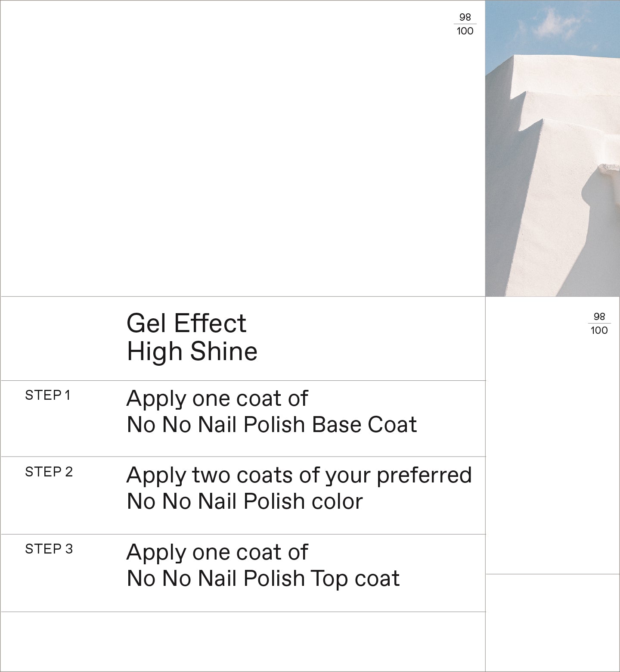620x672 pixels.
Task: Click the "High Shine" heading line
Action: click(x=192, y=351)
